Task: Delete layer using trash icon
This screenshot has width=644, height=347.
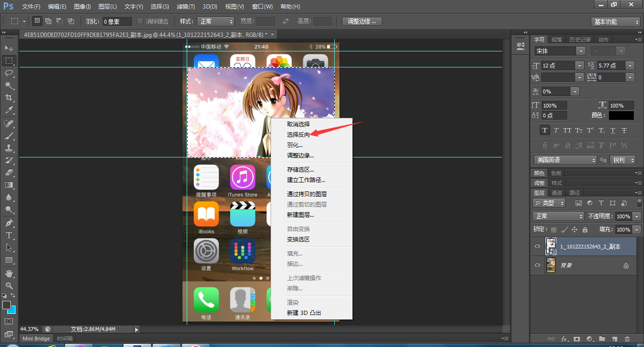Action: [627, 339]
